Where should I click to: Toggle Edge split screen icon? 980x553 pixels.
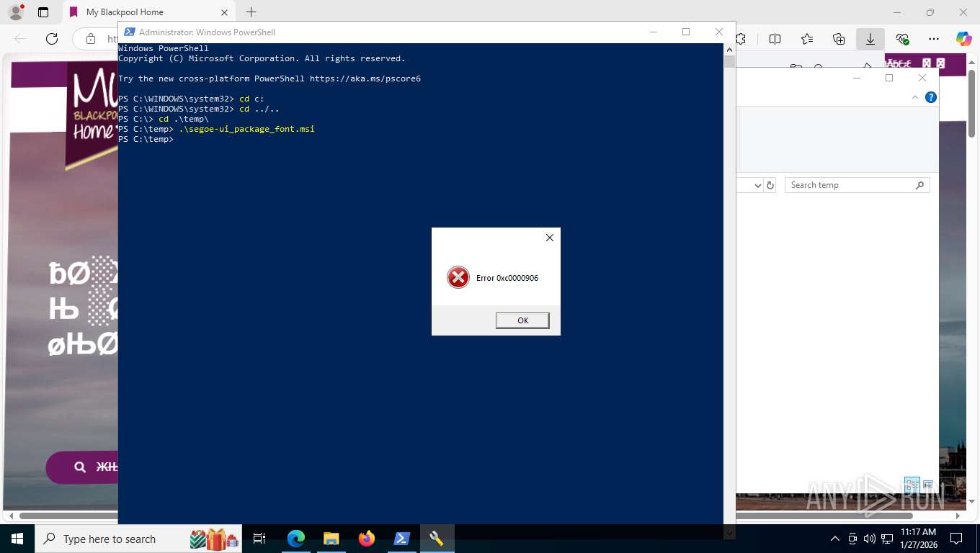point(775,39)
